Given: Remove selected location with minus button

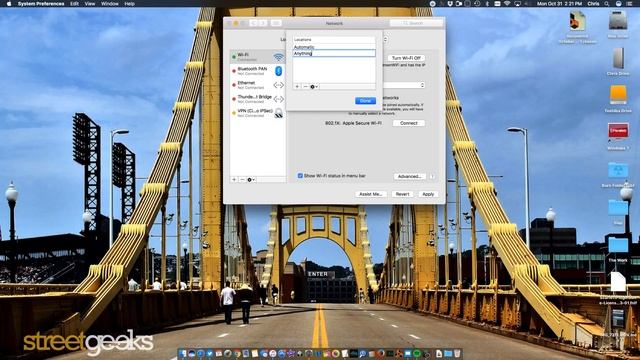Looking at the screenshot, I should click(x=305, y=87).
